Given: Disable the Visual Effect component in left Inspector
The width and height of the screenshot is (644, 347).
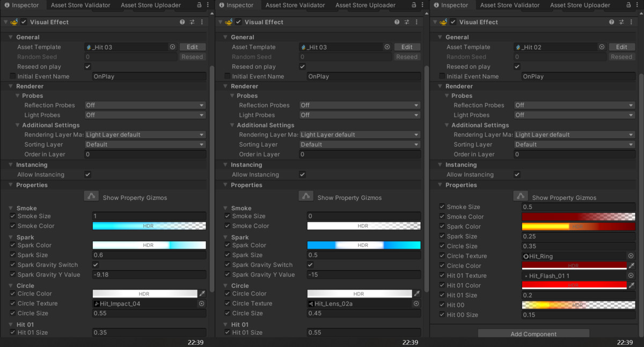Looking at the screenshot, I should 24,22.
